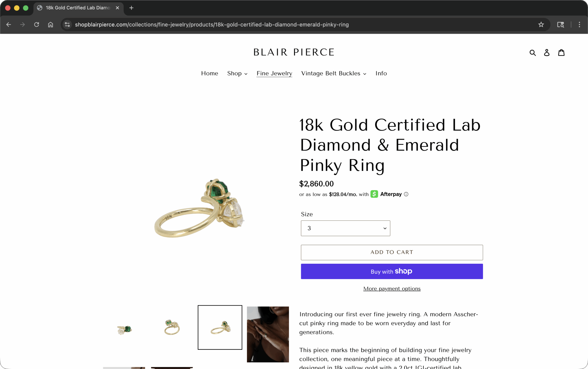Go to the Info page
This screenshot has width=588, height=369.
tap(381, 74)
